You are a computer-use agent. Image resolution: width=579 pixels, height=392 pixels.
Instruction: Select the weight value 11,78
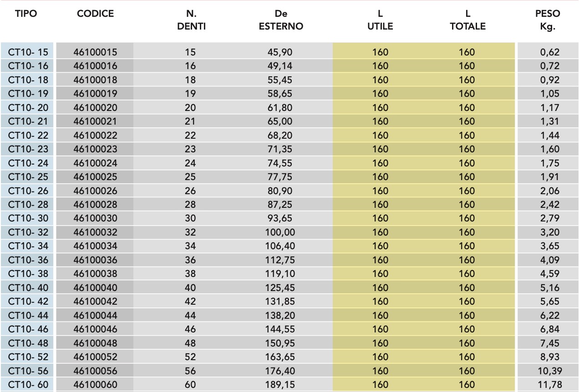click(550, 385)
